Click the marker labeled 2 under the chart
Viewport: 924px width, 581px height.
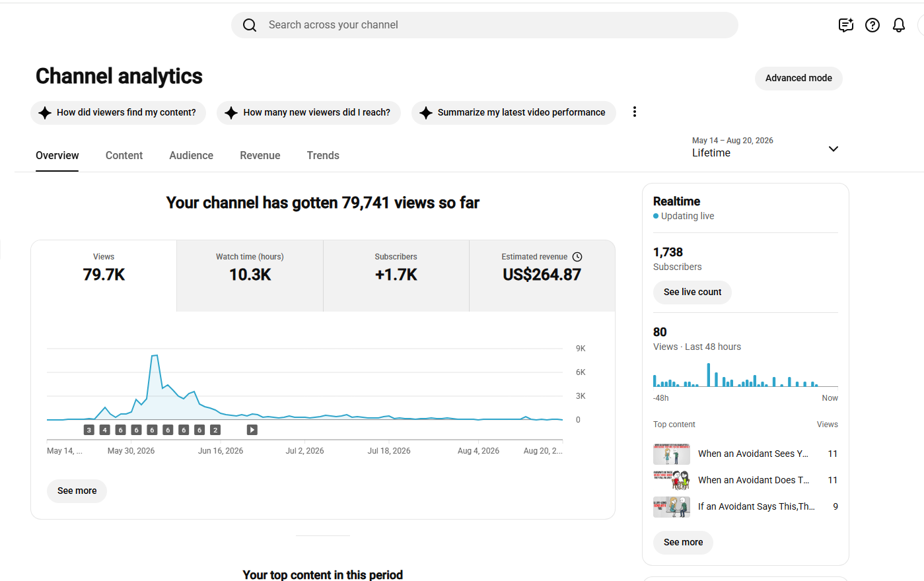(x=215, y=430)
